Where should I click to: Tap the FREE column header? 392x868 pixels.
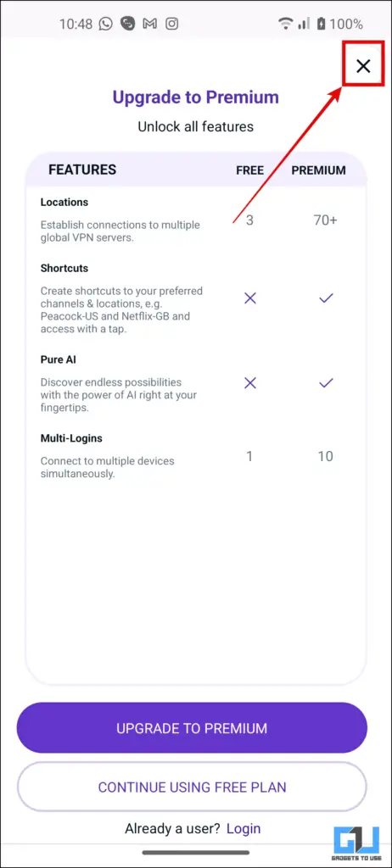[x=250, y=170]
